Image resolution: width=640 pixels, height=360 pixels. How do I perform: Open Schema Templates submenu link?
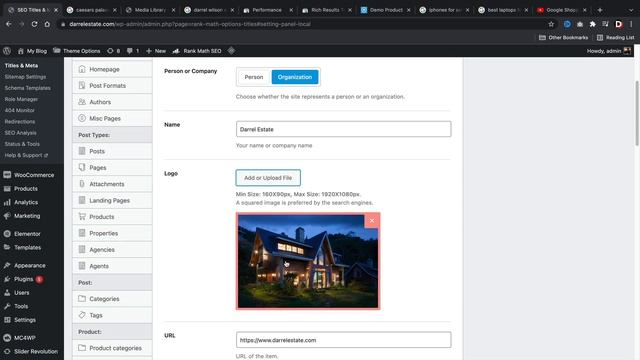click(28, 88)
